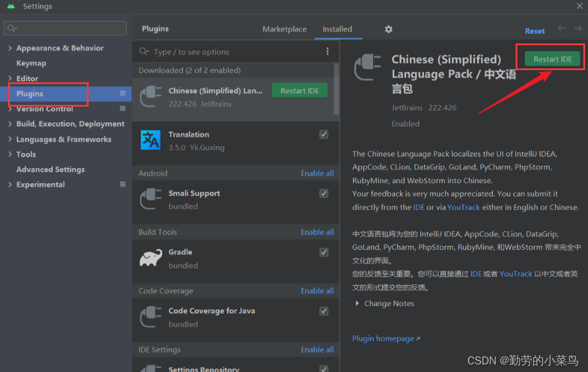
Task: Uncheck the Smali Support plugin
Action: 324,194
